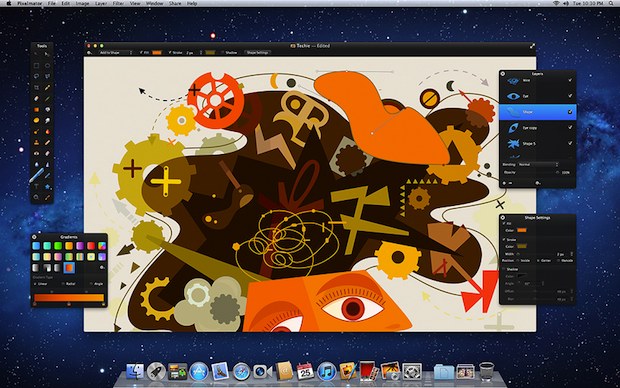Select the Rectangular Marquee tool
Viewport: 620px width, 388px height.
click(x=36, y=65)
